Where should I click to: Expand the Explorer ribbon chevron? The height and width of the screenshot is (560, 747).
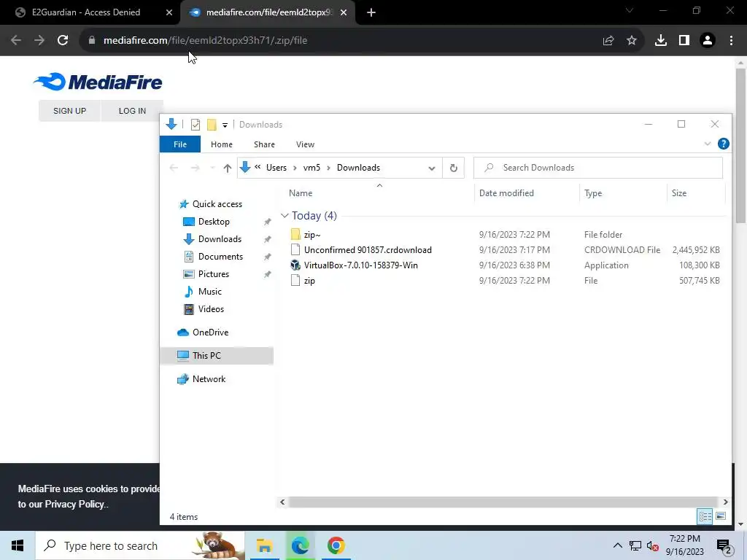[x=708, y=144]
